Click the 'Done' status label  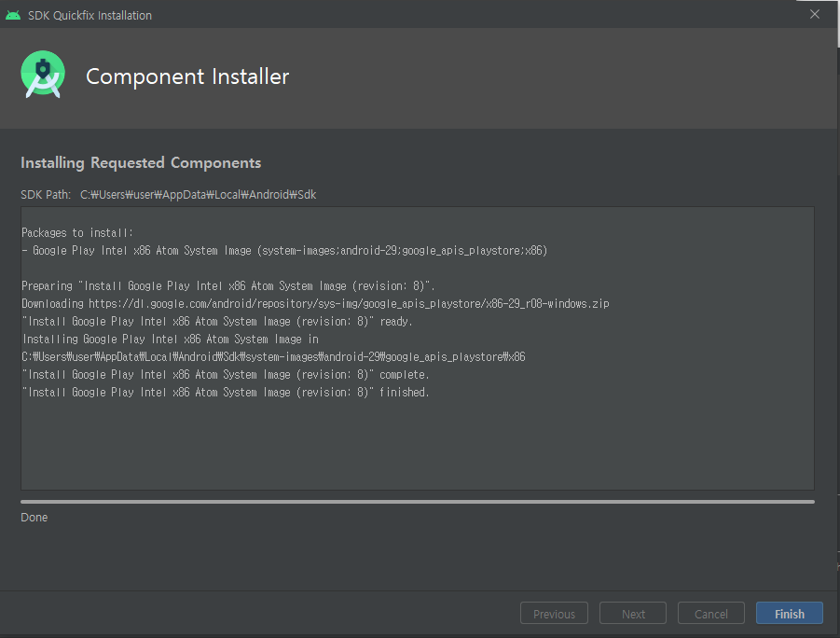(x=34, y=518)
